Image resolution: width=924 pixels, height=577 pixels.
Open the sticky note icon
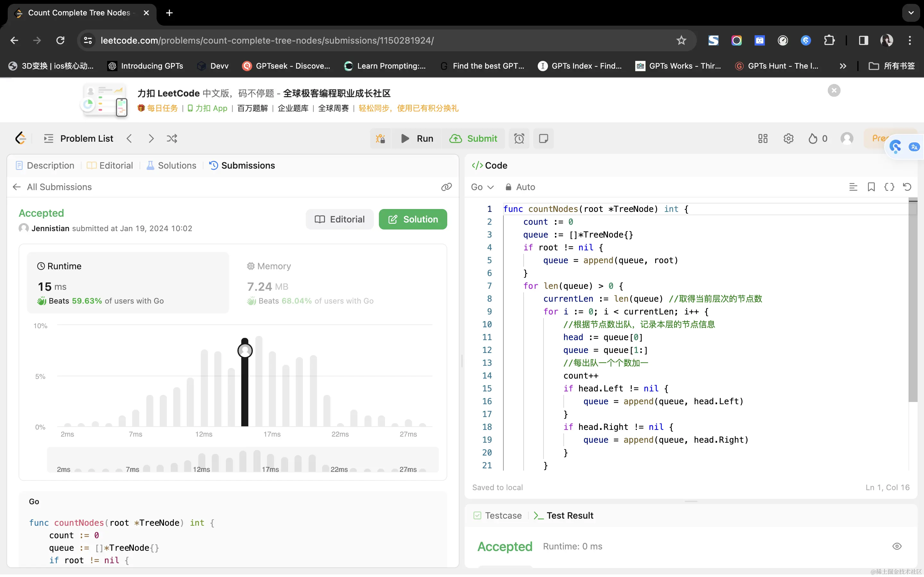[543, 138]
